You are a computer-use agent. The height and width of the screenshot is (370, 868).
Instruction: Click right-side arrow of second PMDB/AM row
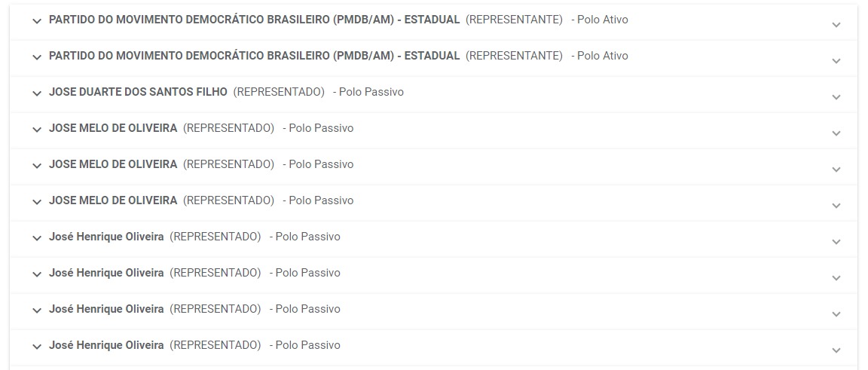pos(836,61)
